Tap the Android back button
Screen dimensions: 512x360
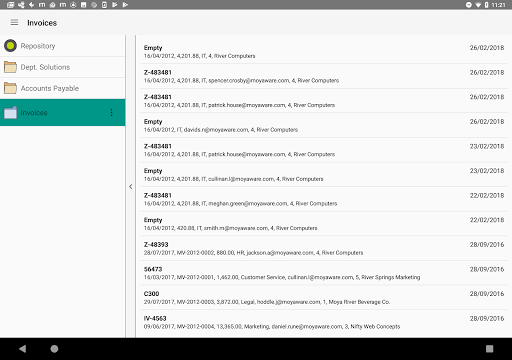pos(23,349)
